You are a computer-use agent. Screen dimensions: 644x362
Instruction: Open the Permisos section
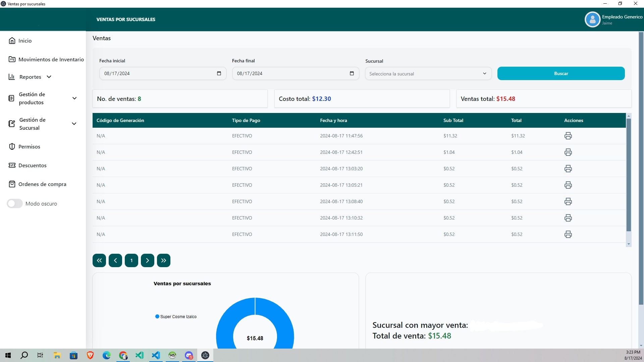(24, 146)
